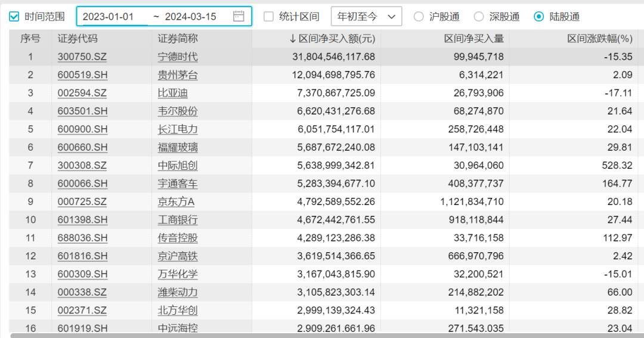The width and height of the screenshot is (644, 338).
Task: Open the 工商银行 stock name link
Action: pyautogui.click(x=178, y=220)
